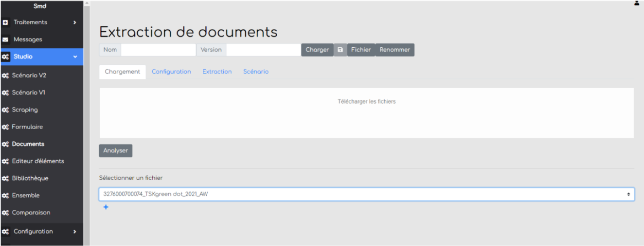Click the envelope icon beside Messages
The height and width of the screenshot is (246, 644).
pos(6,39)
